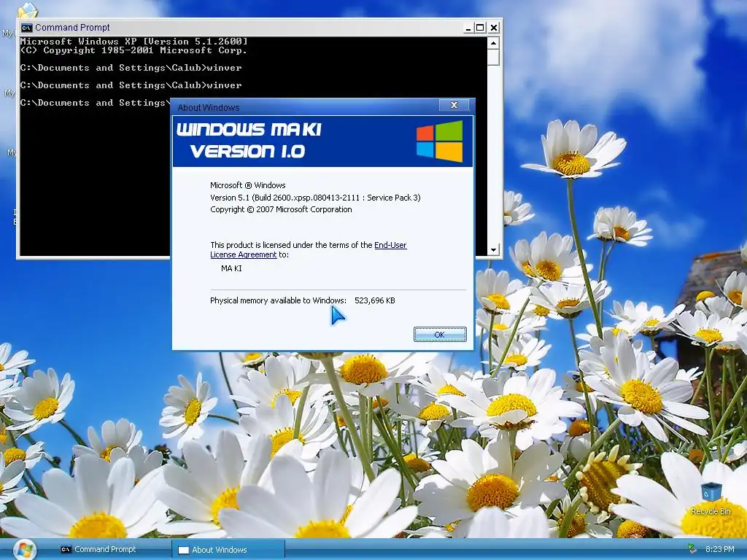
Task: Click Command Prompt scrollbar down arrow
Action: pyautogui.click(x=493, y=249)
